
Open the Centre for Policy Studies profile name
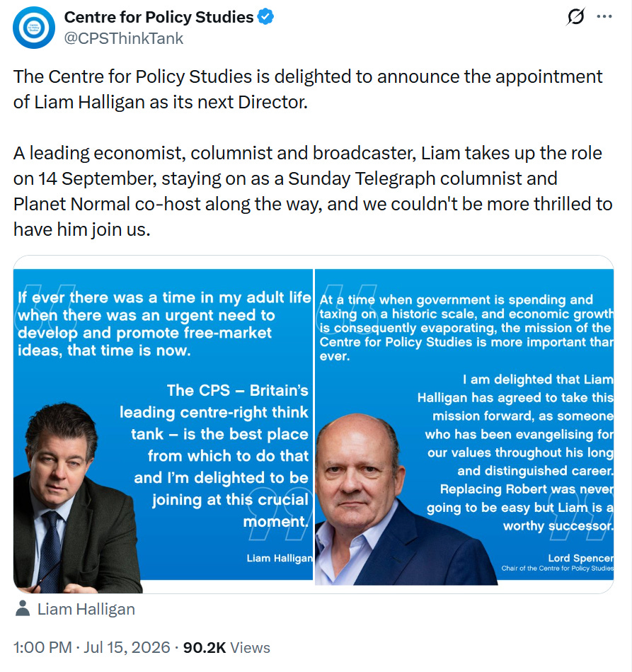[x=159, y=17]
